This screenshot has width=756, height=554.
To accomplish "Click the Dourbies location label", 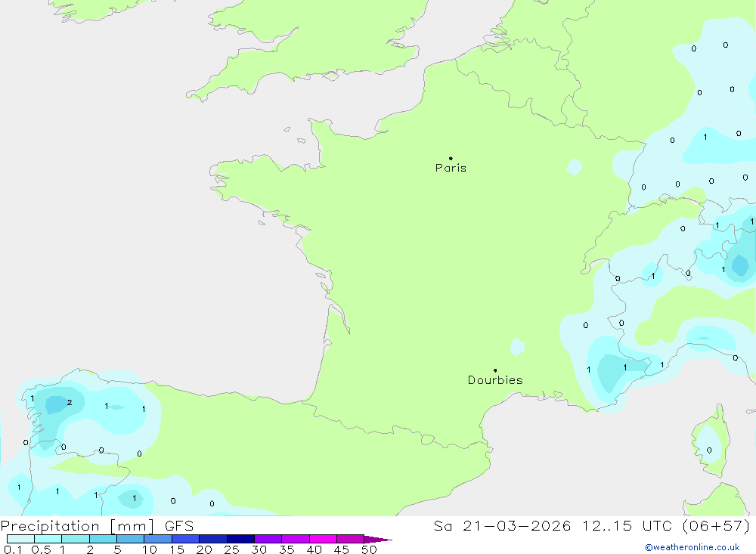I will pyautogui.click(x=495, y=380).
